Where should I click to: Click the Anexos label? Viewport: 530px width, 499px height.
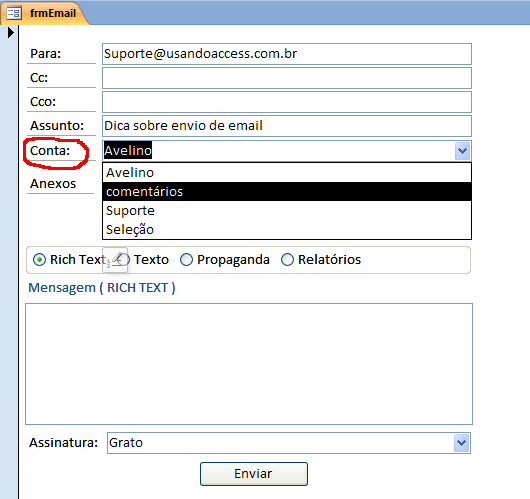tap(53, 184)
